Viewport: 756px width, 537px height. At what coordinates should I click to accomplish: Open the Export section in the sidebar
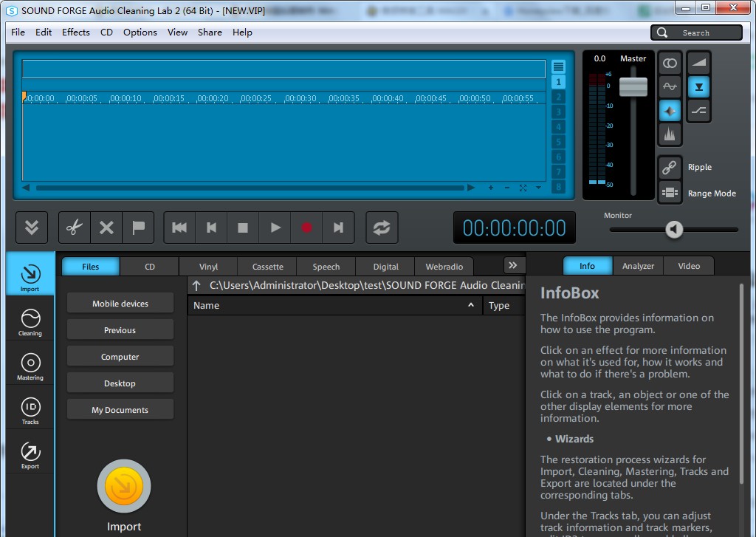pyautogui.click(x=30, y=452)
